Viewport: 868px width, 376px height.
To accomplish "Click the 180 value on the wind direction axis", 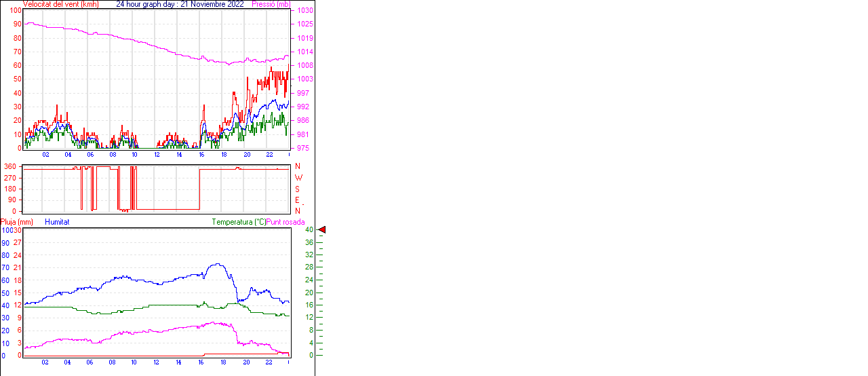I will pyautogui.click(x=10, y=189).
